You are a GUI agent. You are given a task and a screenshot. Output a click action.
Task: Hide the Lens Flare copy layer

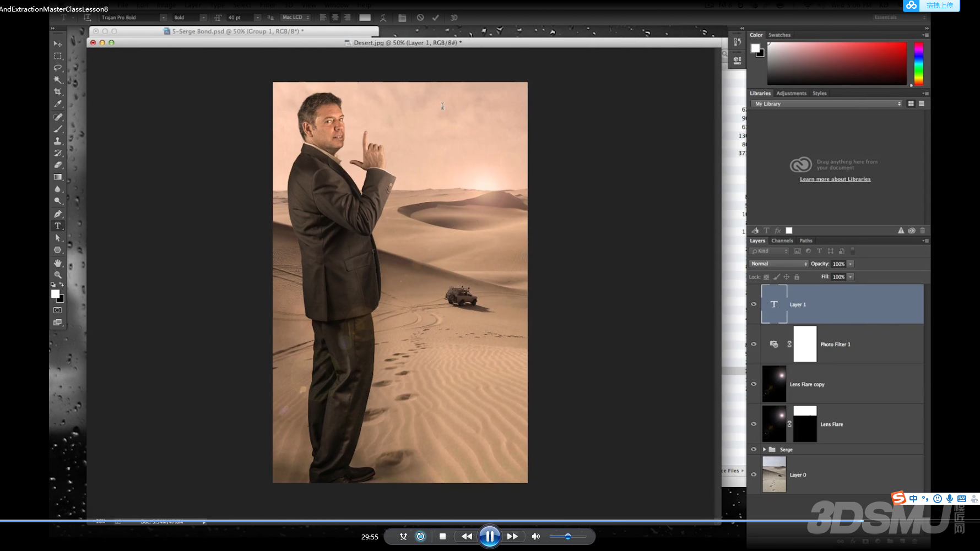[754, 384]
